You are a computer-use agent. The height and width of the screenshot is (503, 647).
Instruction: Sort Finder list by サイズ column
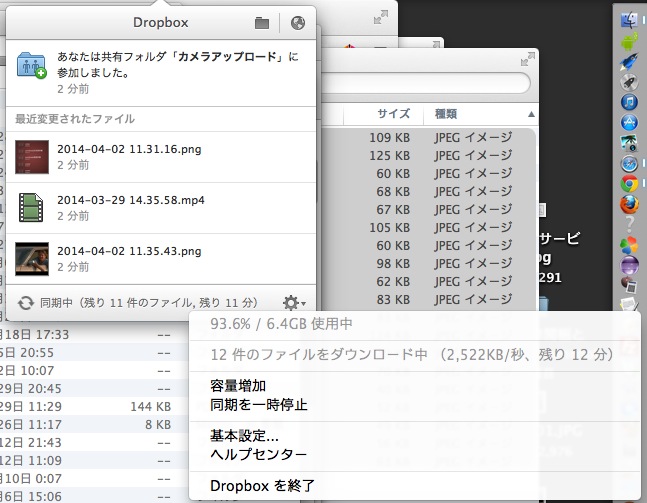click(393, 113)
